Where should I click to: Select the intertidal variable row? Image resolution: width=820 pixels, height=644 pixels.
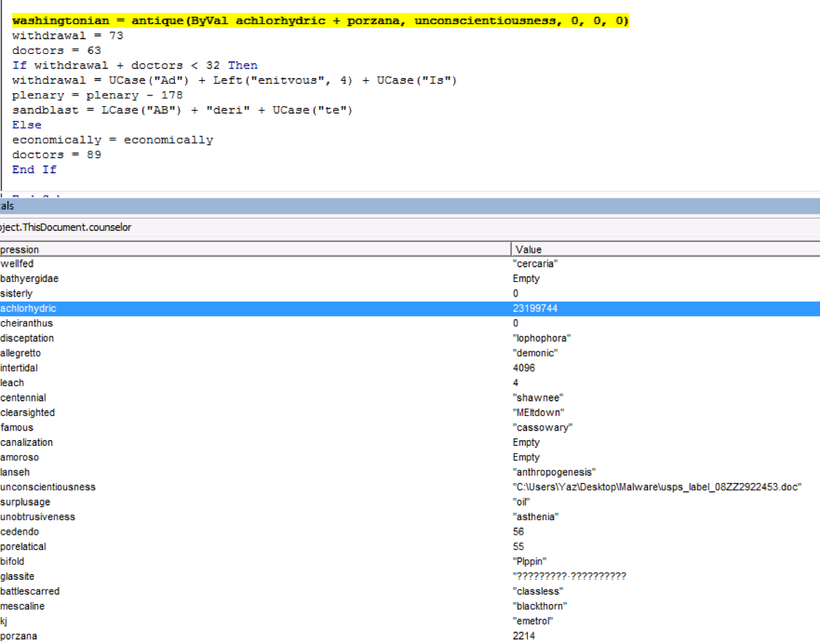pyautogui.click(x=410, y=368)
